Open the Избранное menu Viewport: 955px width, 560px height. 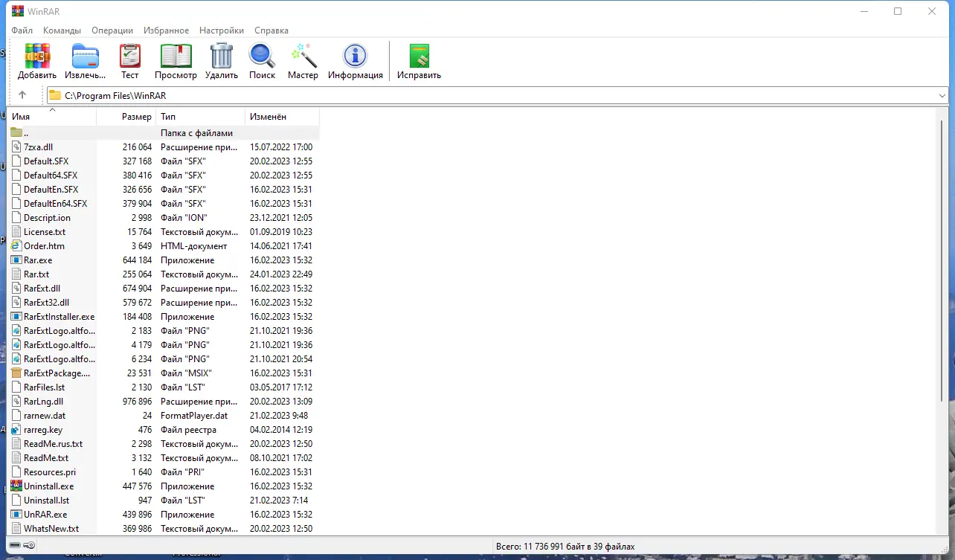[167, 30]
